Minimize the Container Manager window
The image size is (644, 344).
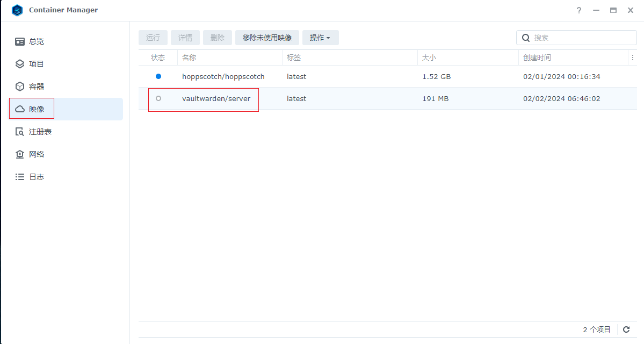coord(596,10)
